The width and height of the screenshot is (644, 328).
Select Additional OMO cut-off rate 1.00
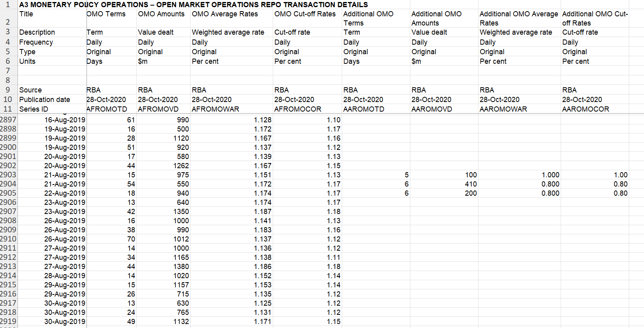tap(595, 175)
